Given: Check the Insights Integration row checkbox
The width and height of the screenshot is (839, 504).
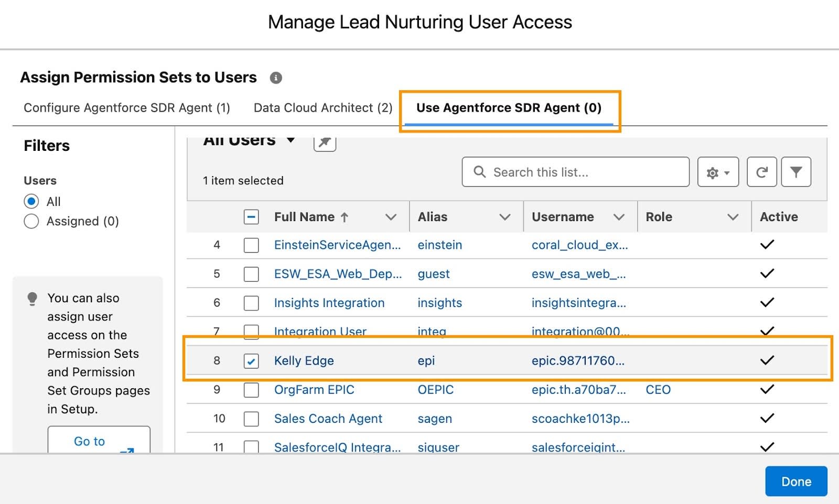Looking at the screenshot, I should (x=251, y=303).
